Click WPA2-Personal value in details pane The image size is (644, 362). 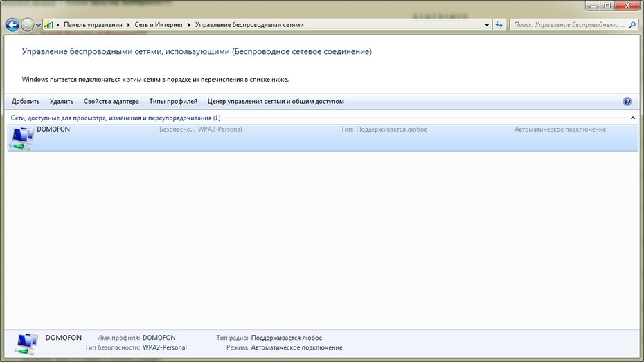click(x=165, y=347)
